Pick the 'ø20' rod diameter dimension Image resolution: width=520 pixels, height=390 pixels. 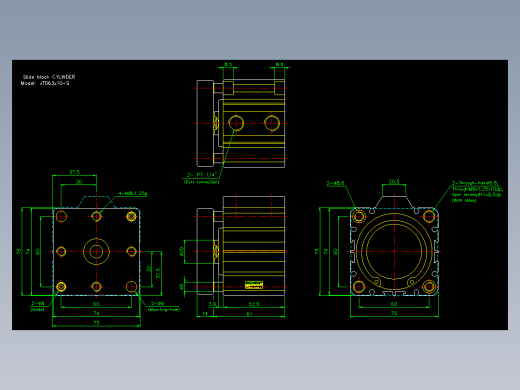(182, 251)
